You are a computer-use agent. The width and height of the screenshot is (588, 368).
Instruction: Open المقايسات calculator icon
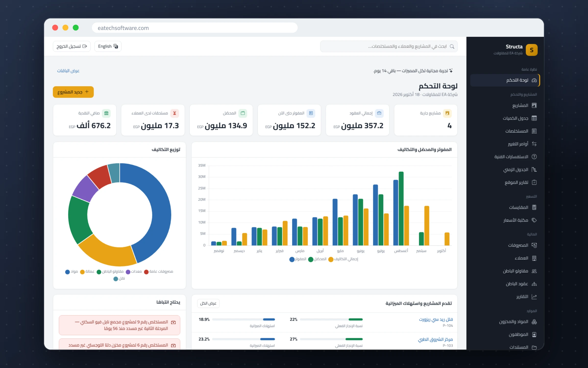[534, 207]
